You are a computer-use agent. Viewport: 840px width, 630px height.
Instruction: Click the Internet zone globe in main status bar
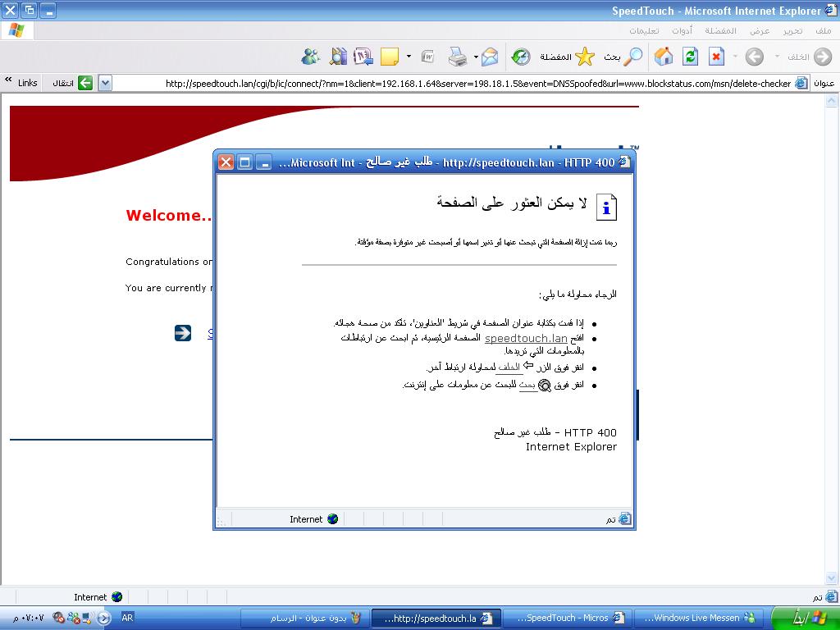click(116, 597)
